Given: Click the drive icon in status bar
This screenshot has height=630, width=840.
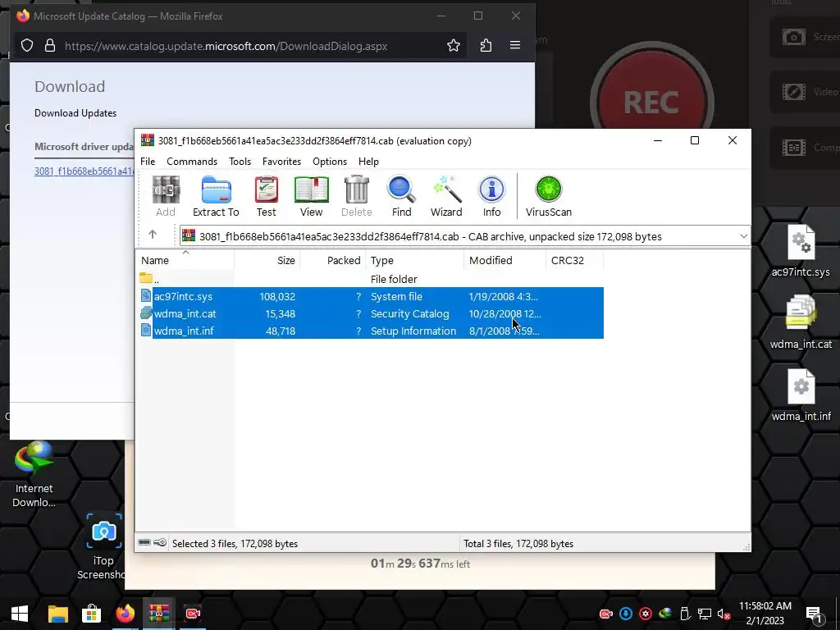Looking at the screenshot, I should pyautogui.click(x=144, y=543).
